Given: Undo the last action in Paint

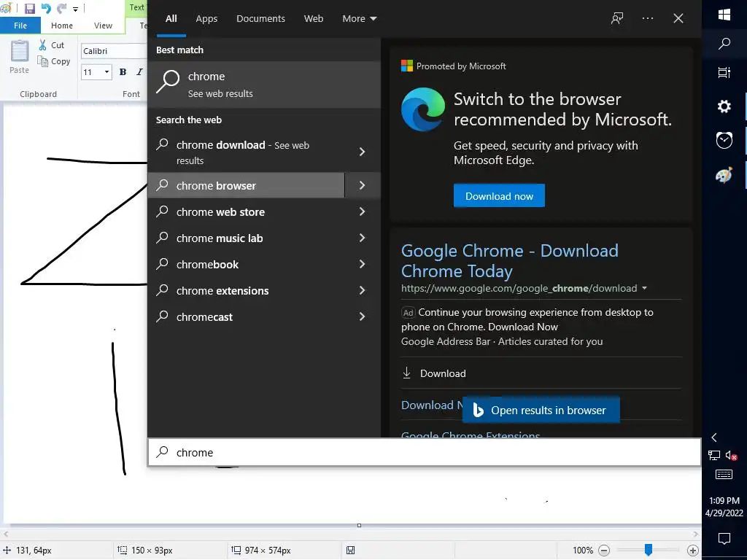Looking at the screenshot, I should point(46,8).
